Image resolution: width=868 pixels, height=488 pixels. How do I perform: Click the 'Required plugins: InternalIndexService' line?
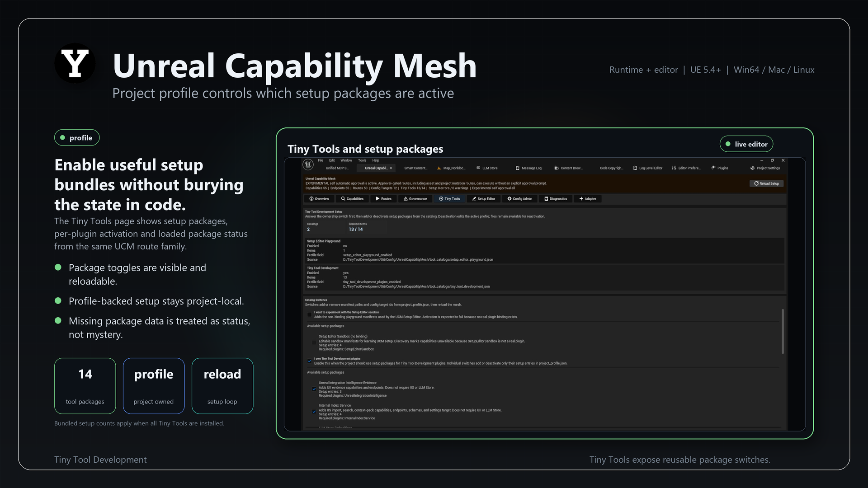(347, 418)
